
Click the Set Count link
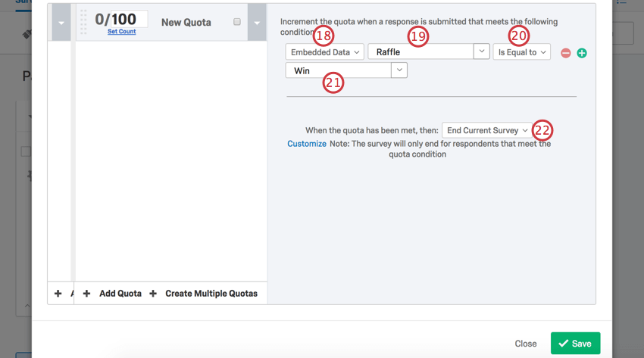(x=121, y=32)
